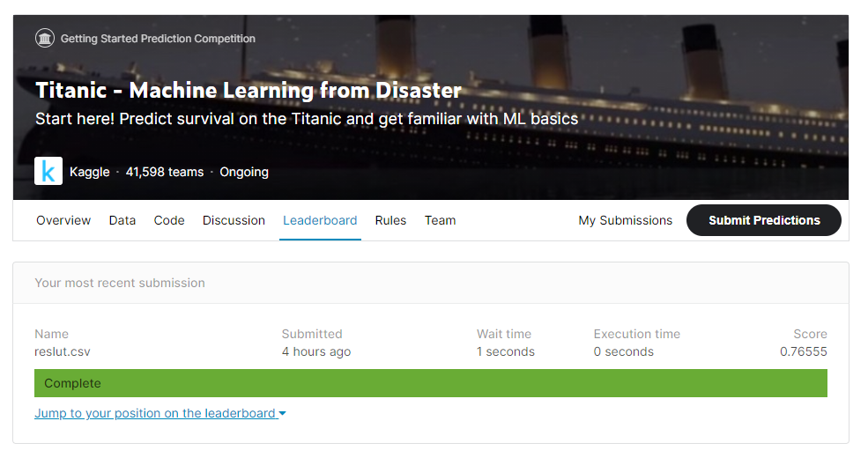Expand the leaderboard position dropdown arrow
Viewport: 868px width, 458px height.
pyautogui.click(x=282, y=413)
